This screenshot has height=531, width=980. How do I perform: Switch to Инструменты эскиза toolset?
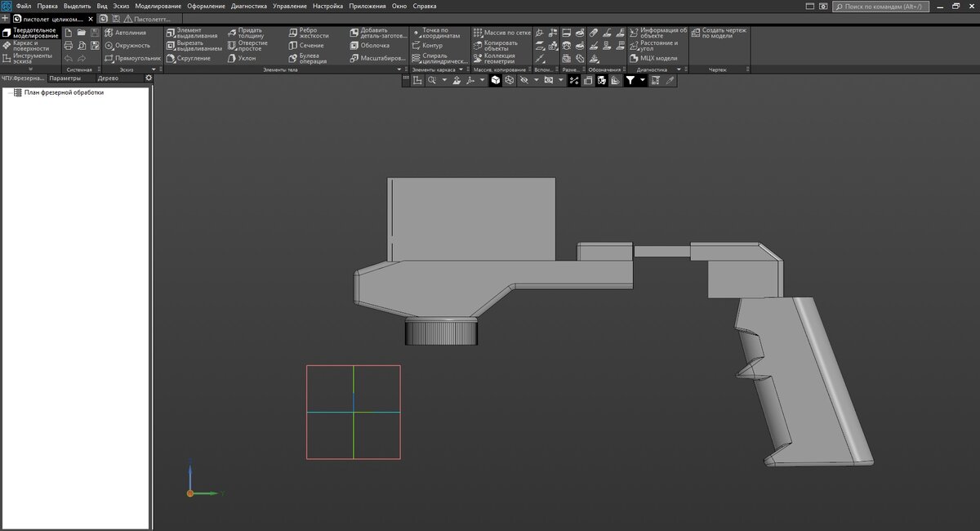[31, 58]
